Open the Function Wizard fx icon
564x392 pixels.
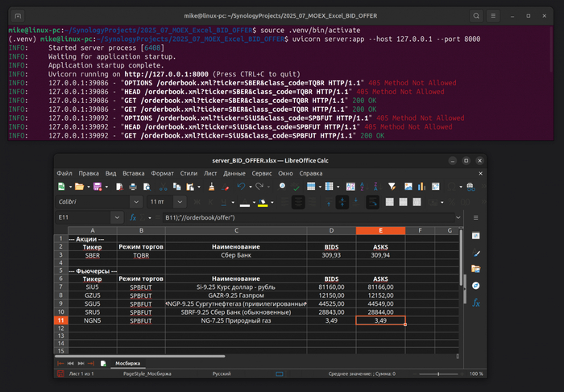(131, 217)
